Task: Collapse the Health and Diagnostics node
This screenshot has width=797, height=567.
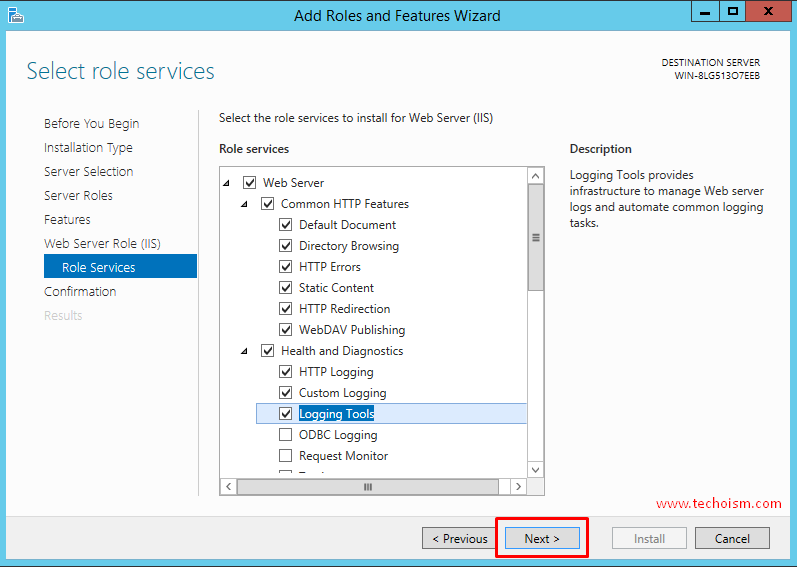Action: [244, 351]
